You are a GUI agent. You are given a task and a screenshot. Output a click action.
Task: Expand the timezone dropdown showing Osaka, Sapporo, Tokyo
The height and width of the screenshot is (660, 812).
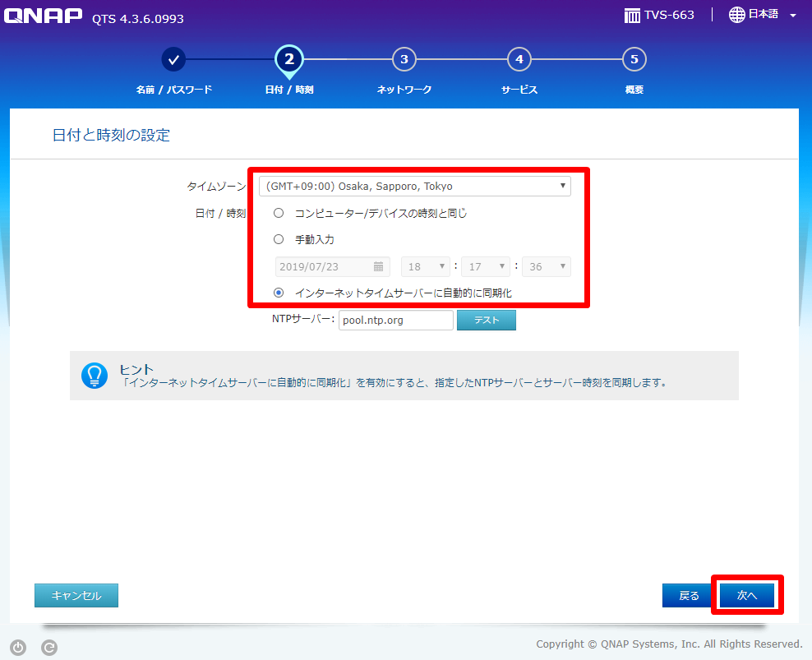click(415, 186)
